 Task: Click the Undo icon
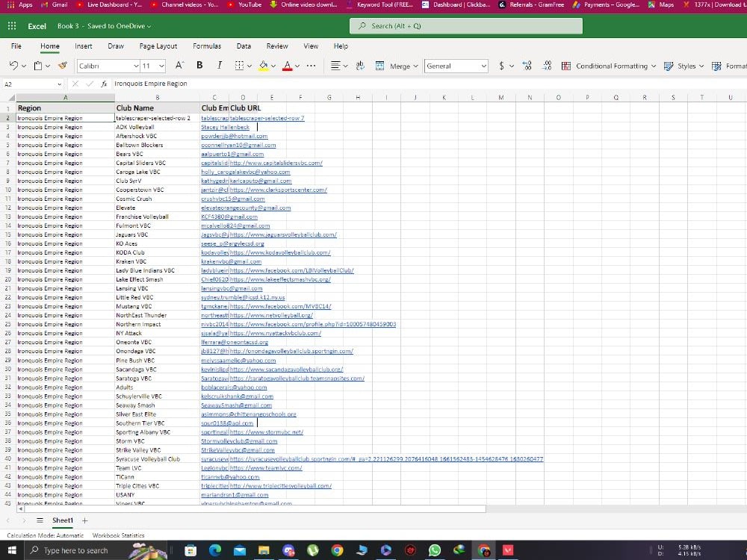13,66
